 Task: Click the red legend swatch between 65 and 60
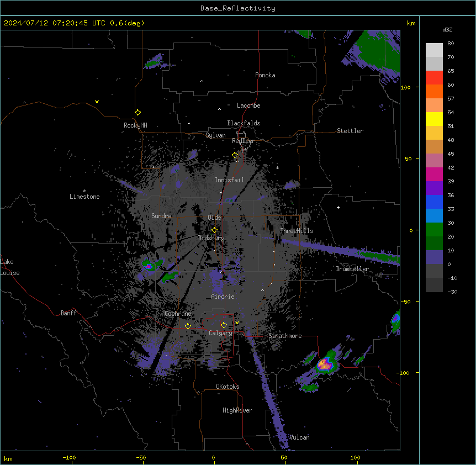coord(434,78)
